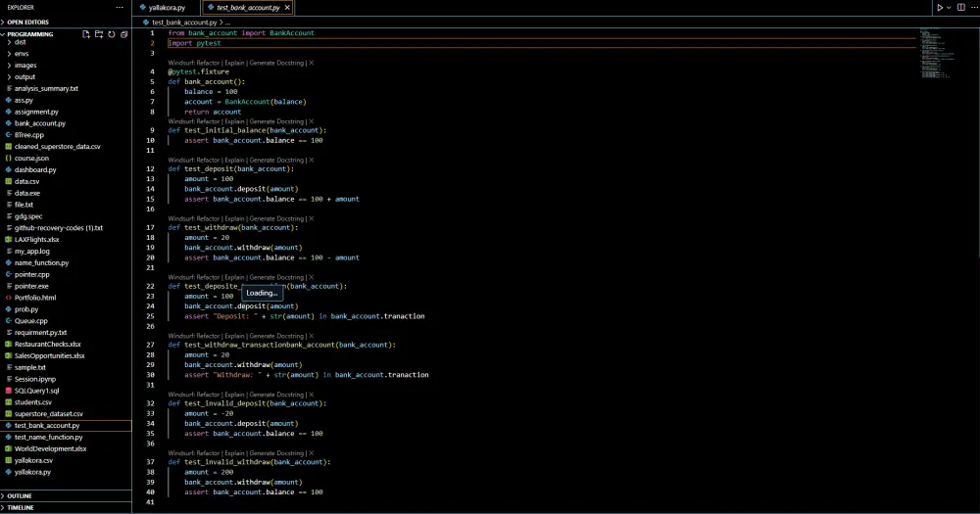980x514 pixels.
Task: Click Refactor above bank_account fixture
Action: 208,63
